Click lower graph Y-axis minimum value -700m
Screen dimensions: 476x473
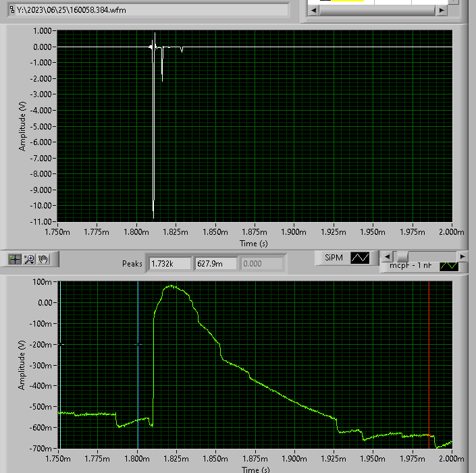point(41,448)
